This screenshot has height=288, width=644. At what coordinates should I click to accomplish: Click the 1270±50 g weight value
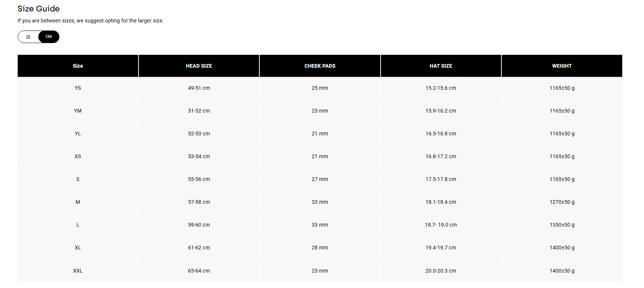(x=562, y=202)
